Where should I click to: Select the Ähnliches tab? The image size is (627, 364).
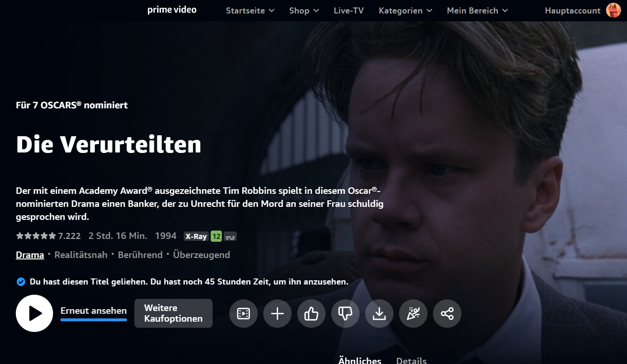[360, 360]
